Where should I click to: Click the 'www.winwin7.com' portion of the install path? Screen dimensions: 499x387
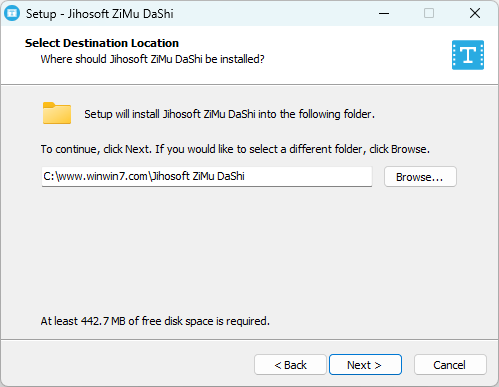click(102, 176)
